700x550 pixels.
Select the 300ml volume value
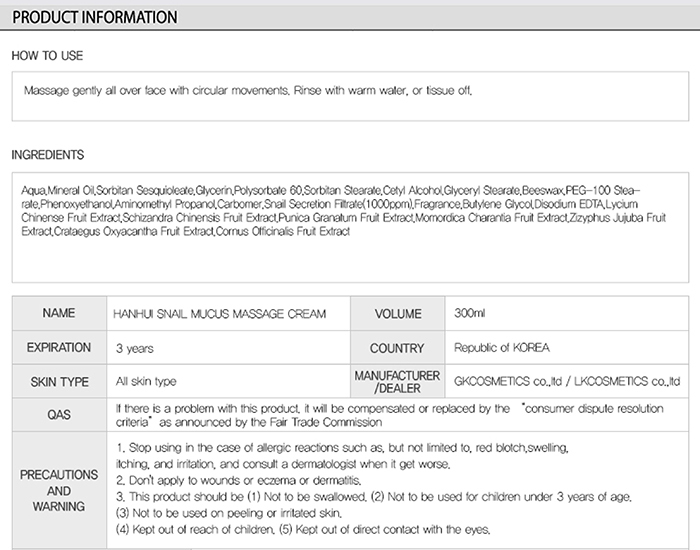pyautogui.click(x=469, y=314)
